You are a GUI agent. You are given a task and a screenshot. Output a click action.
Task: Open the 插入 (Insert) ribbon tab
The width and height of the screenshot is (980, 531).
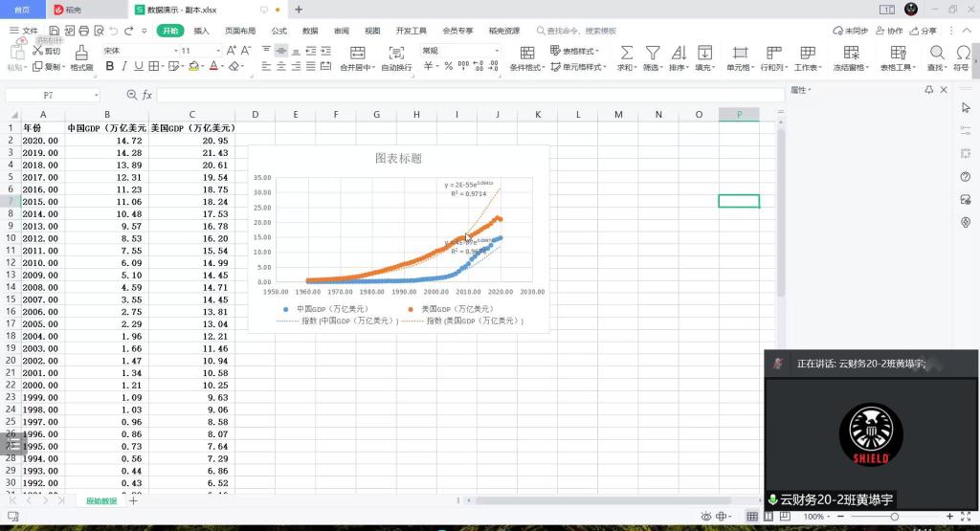pyautogui.click(x=201, y=31)
